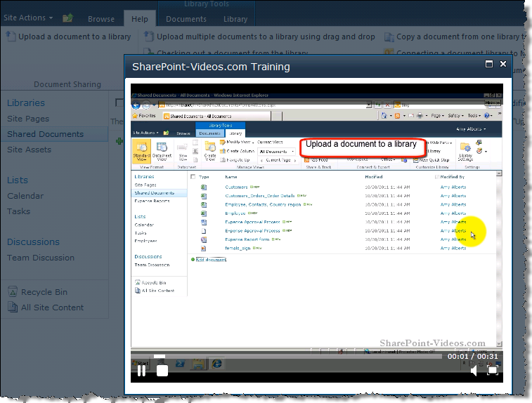Click the vertical scrollbar in video page
The height and width of the screenshot is (403, 532).
[x=499, y=259]
